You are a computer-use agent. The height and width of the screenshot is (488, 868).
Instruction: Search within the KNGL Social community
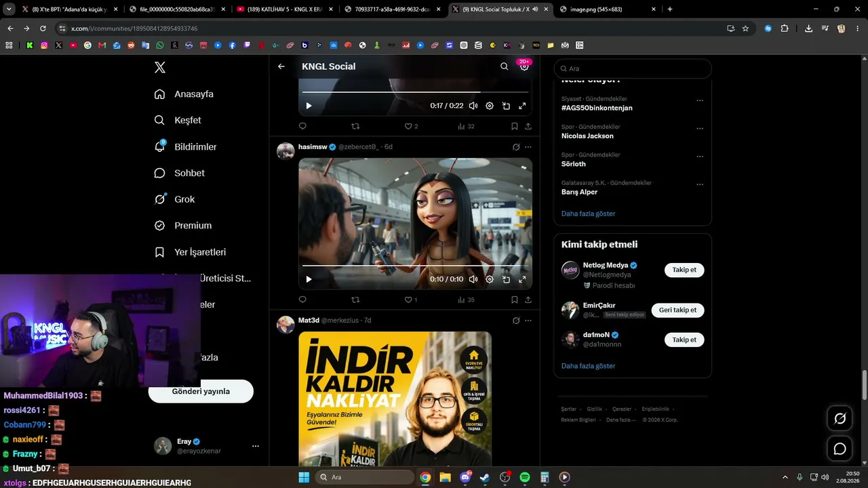click(x=504, y=66)
